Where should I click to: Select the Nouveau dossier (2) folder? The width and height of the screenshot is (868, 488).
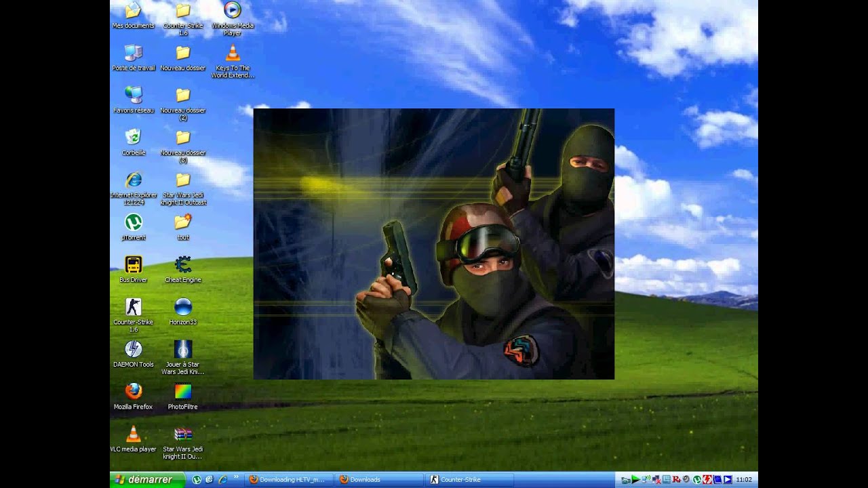pos(183,104)
